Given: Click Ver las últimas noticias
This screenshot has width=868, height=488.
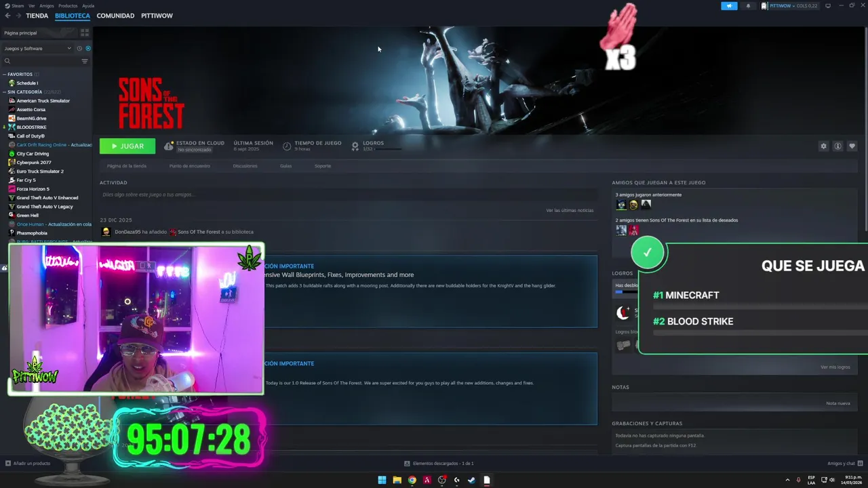Looking at the screenshot, I should 570,211.
